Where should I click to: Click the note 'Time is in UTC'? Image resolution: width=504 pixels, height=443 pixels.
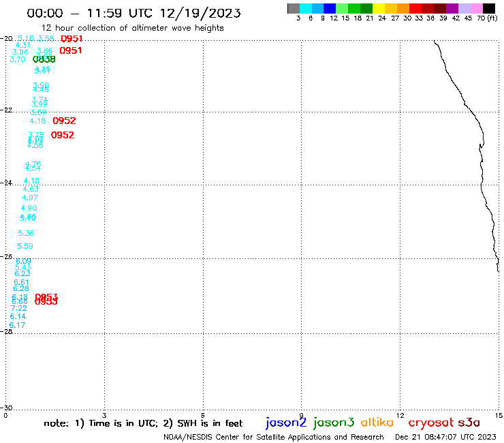point(123,423)
